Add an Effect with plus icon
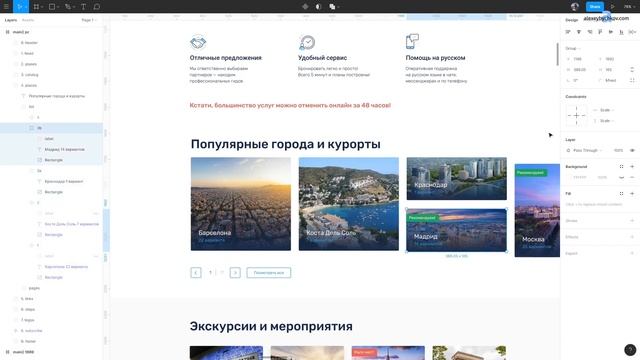This screenshot has height=360, width=640. tap(632, 237)
